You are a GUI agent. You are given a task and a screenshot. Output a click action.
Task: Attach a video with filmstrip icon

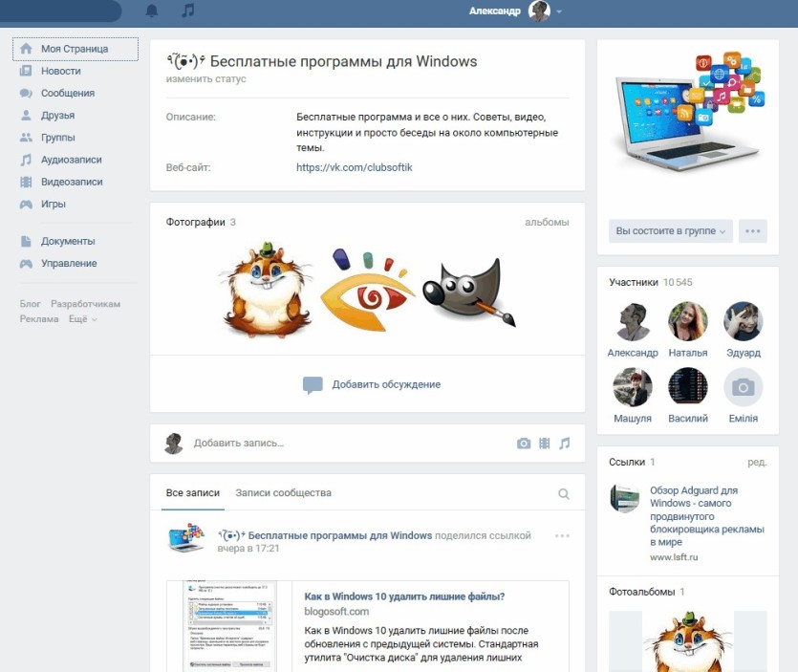click(544, 444)
